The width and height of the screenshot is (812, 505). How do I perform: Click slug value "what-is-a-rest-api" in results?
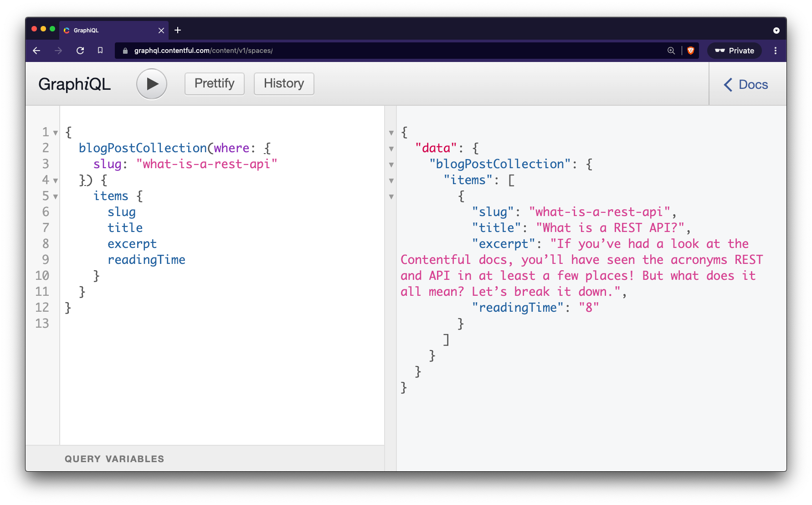point(600,212)
